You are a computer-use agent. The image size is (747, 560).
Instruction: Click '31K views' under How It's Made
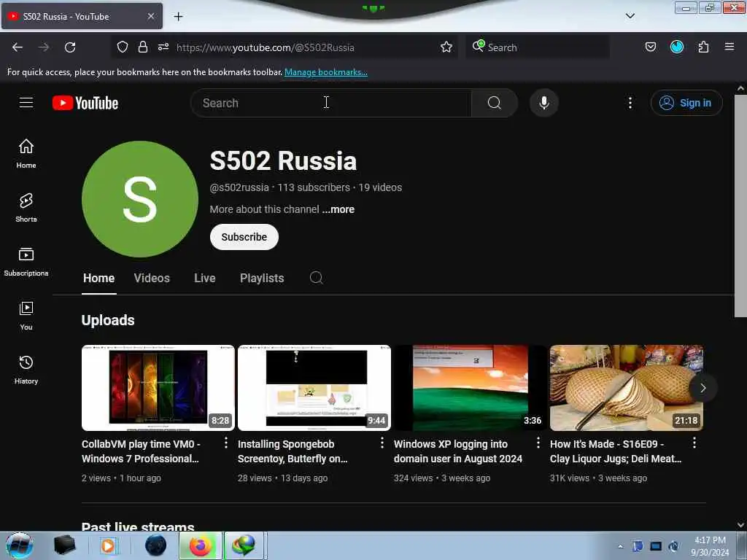[569, 478]
